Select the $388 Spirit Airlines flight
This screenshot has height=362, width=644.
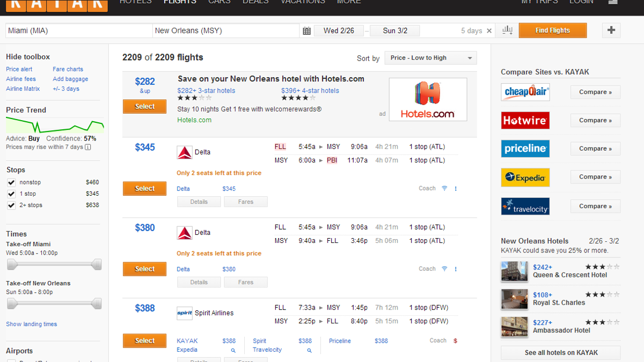[144, 341]
